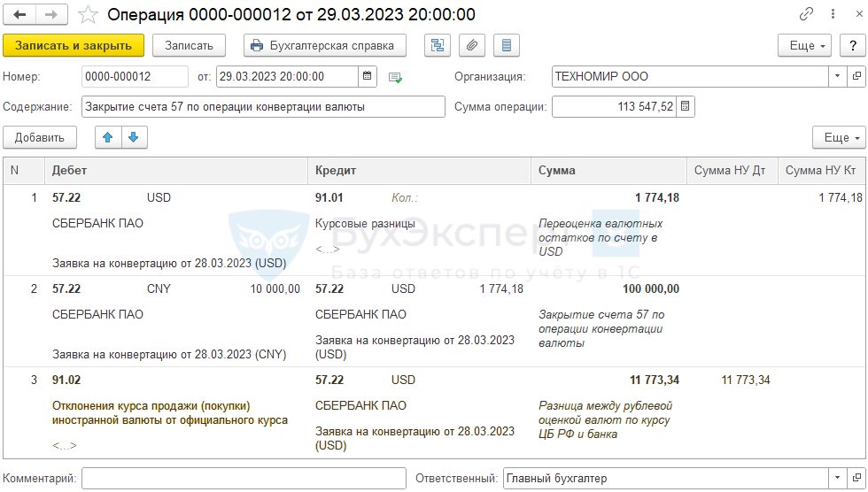Screen dimensions: 868x492
Task: Sort by the Дебет column header
Action: (x=175, y=170)
